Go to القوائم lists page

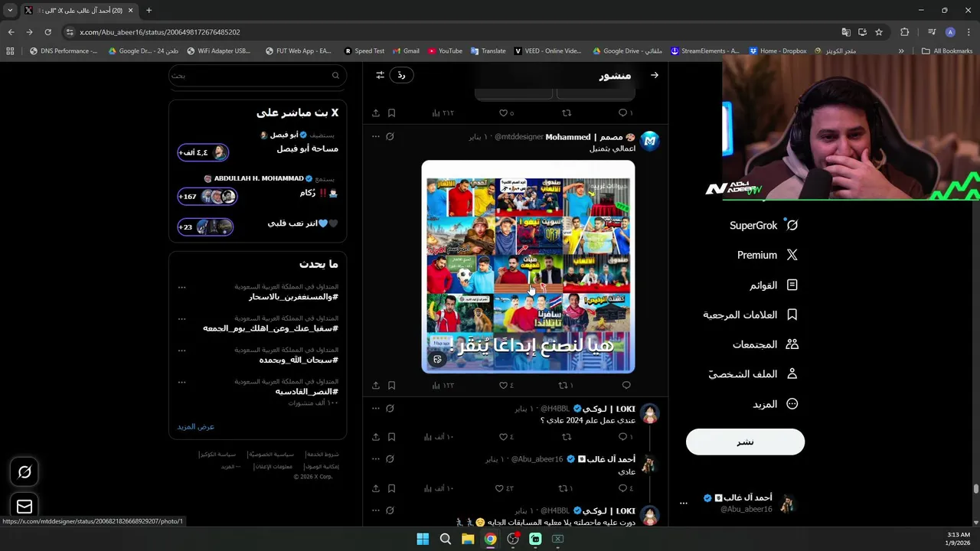pos(774,285)
